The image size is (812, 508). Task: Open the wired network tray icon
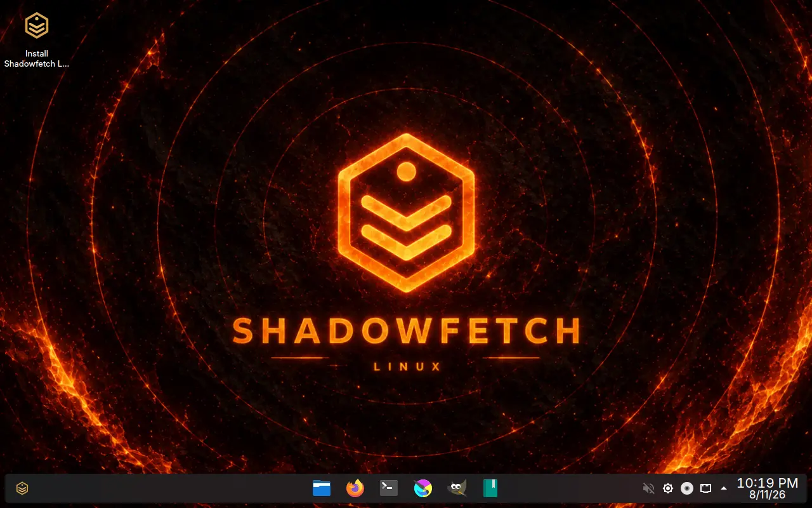coord(705,488)
